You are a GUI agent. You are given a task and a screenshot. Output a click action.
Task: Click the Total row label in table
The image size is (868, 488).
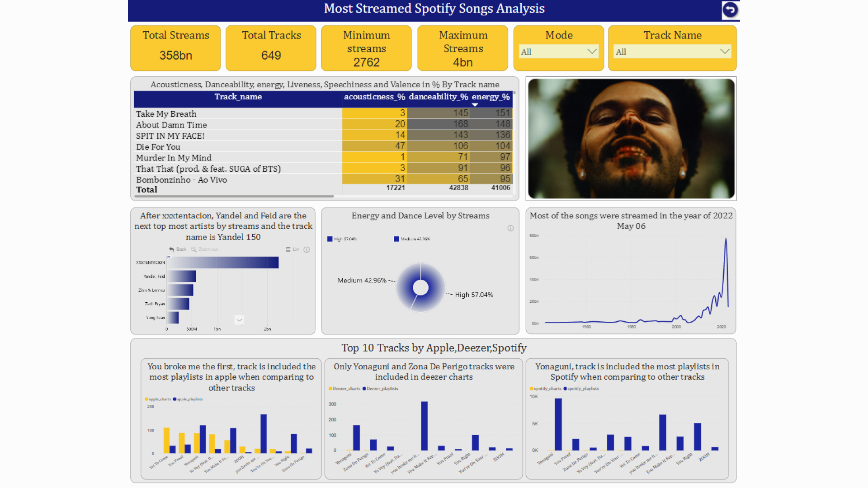tap(146, 189)
